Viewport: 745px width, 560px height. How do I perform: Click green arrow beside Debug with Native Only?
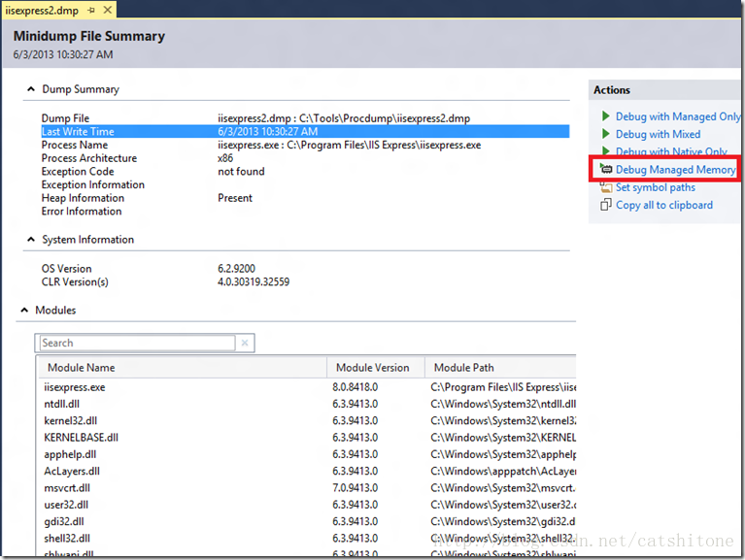(x=605, y=151)
